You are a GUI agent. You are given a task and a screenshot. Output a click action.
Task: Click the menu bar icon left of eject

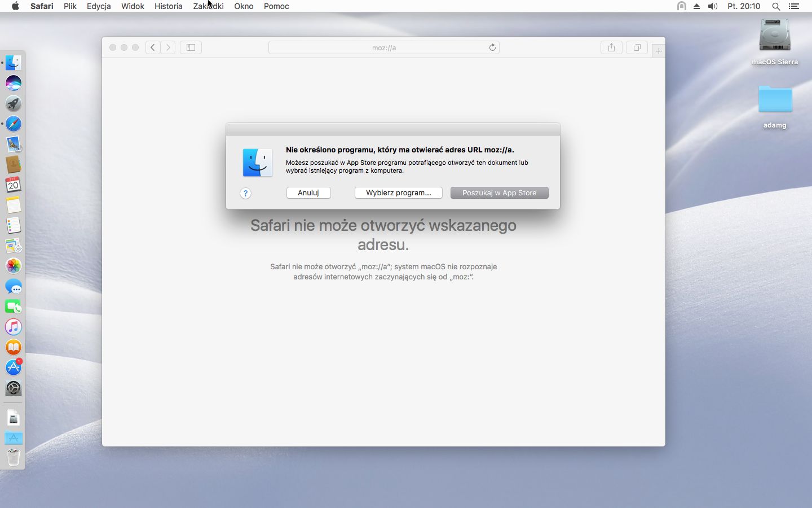682,6
